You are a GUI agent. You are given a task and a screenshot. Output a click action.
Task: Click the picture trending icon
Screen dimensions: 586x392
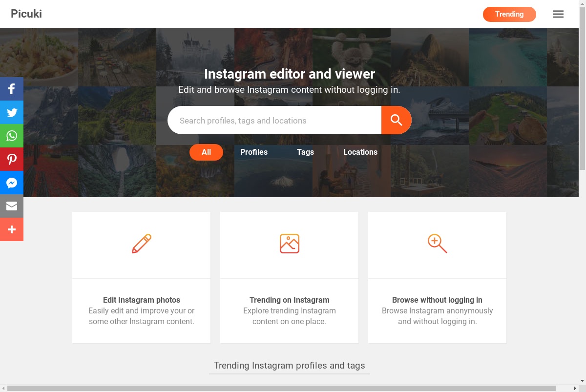pyautogui.click(x=290, y=244)
